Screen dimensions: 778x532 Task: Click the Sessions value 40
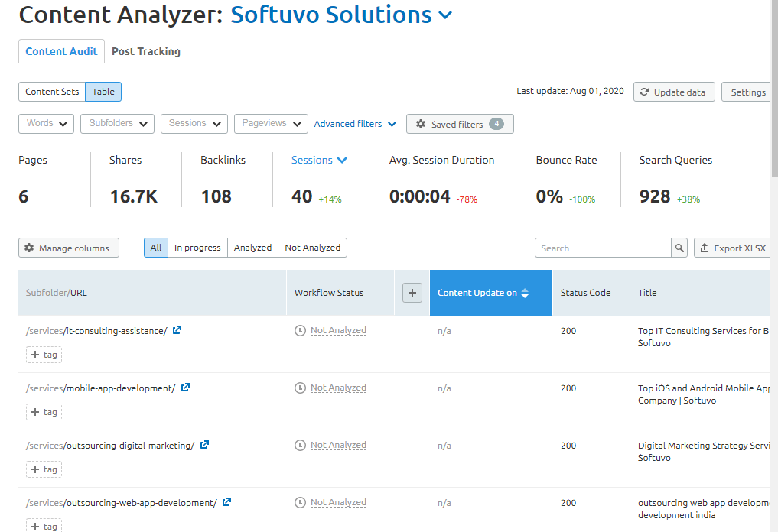pyautogui.click(x=301, y=196)
